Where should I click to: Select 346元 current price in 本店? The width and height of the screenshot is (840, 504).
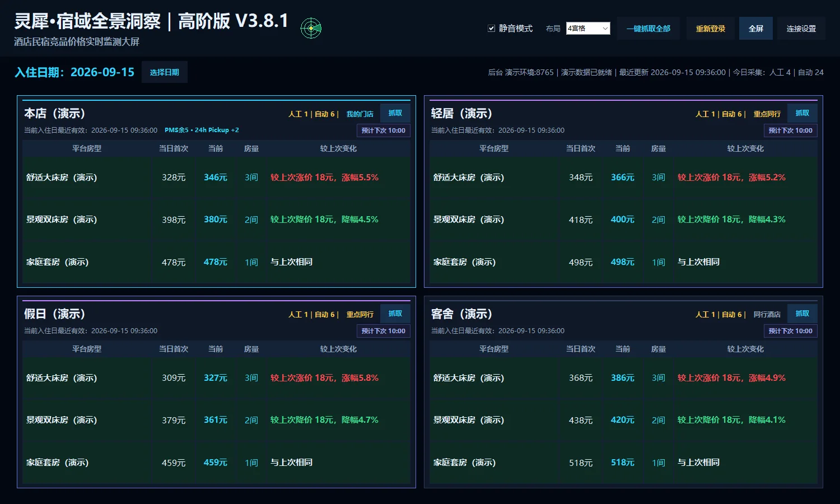point(216,178)
